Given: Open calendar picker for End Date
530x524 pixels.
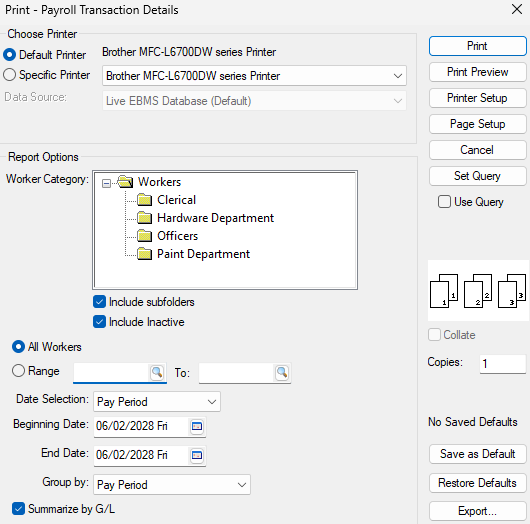Looking at the screenshot, I should pyautogui.click(x=197, y=455).
